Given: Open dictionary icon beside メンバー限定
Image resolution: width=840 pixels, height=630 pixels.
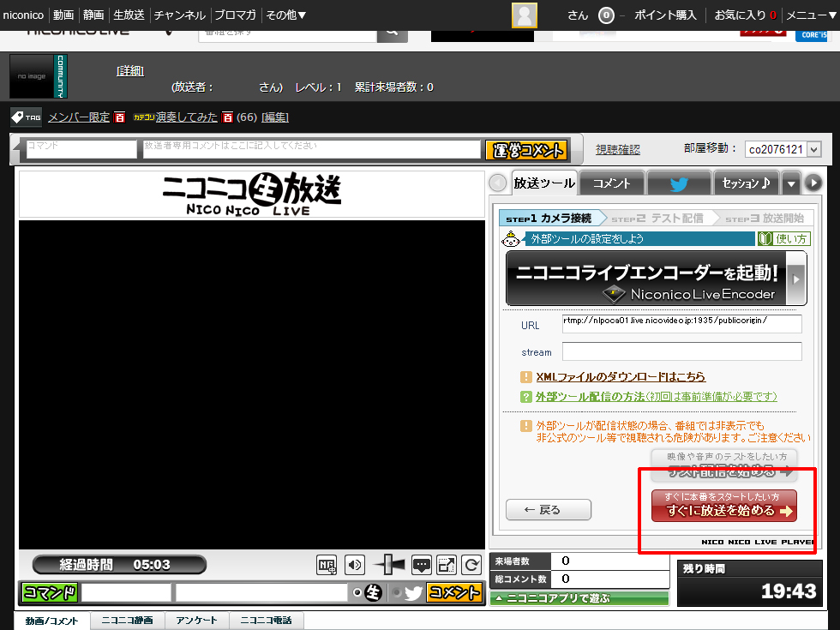Looking at the screenshot, I should (119, 117).
